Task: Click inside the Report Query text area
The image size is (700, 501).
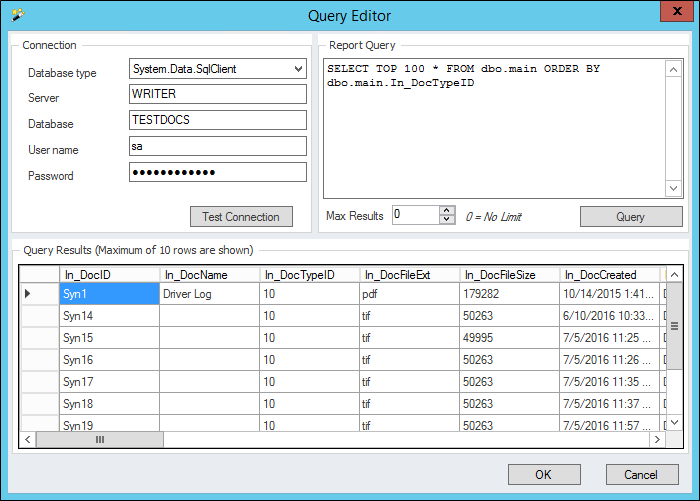Action: tap(495, 129)
